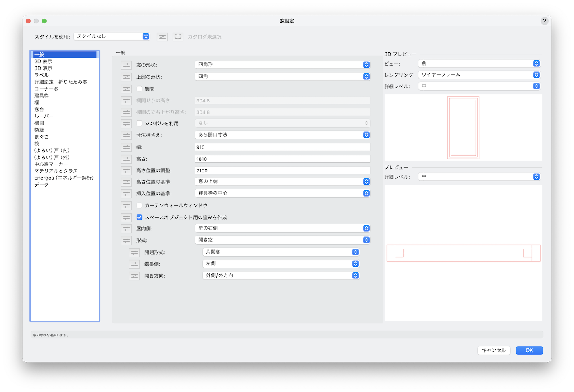Click style settings icon beside 屋内側
Viewport: 574px width, 392px height.
click(126, 229)
